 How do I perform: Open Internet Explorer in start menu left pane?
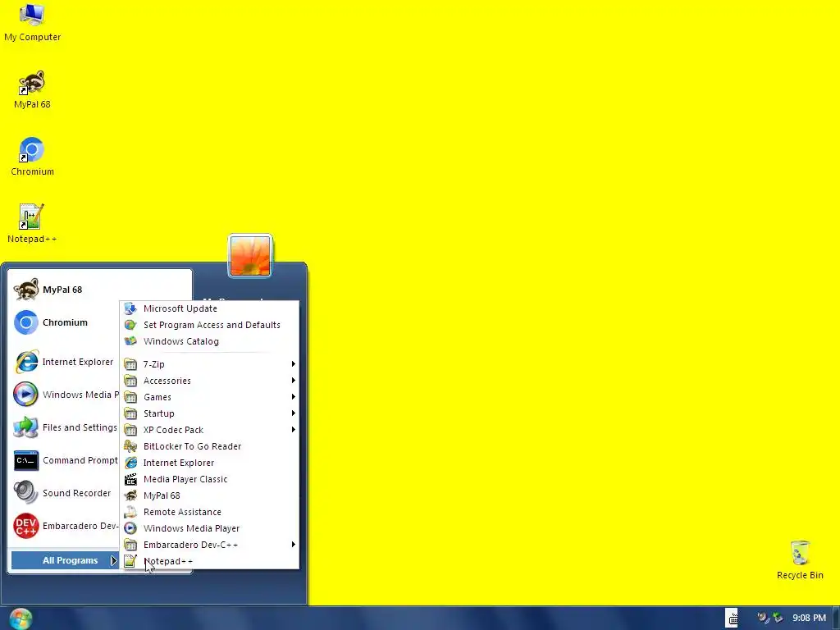tap(64, 362)
